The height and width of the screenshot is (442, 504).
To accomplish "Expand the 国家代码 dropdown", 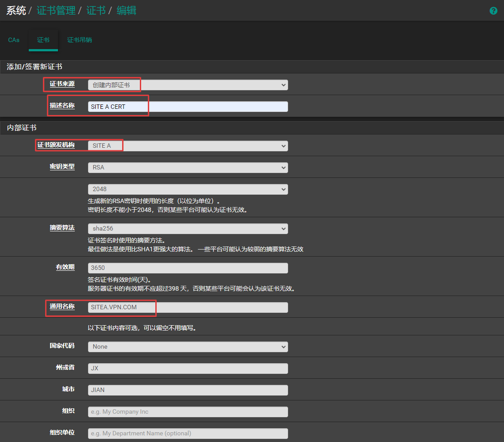I will point(188,346).
